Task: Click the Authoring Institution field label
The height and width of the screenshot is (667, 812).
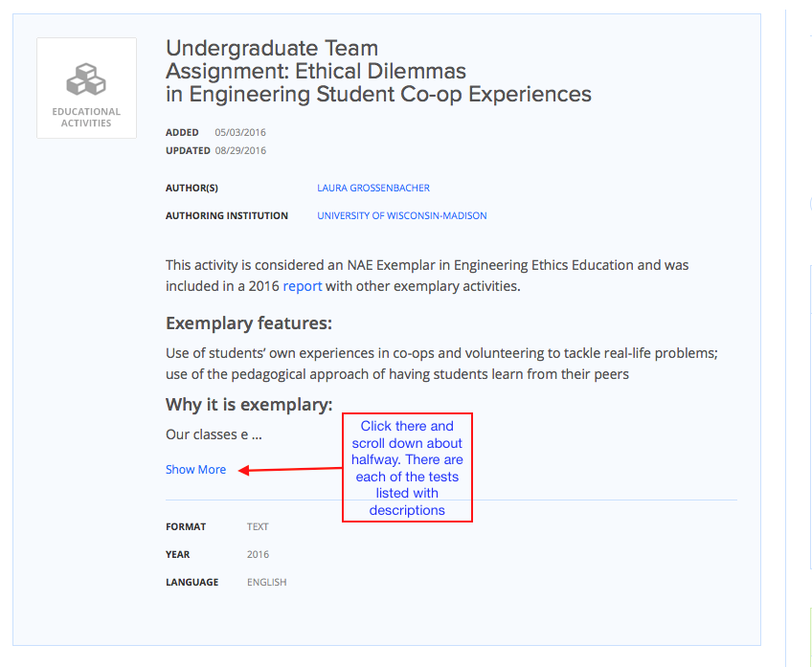Action: pyautogui.click(x=227, y=215)
